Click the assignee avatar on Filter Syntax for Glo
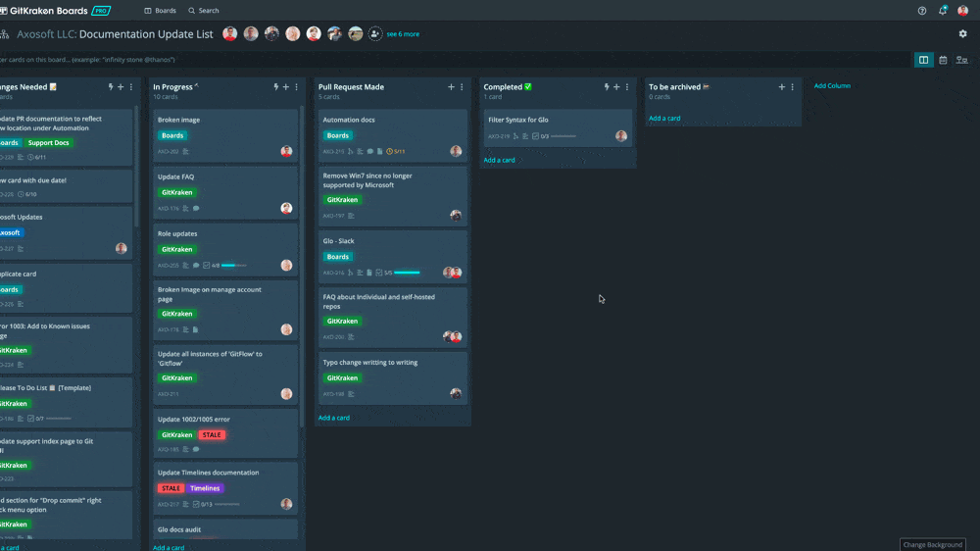980x551 pixels. tap(620, 135)
